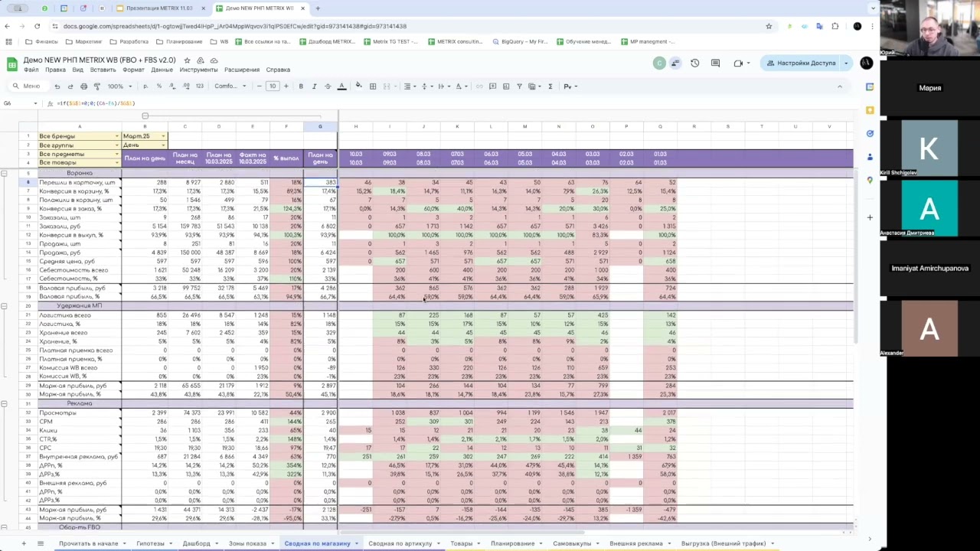The width and height of the screenshot is (980, 551).
Task: Click the Настройки Доступа share button
Action: [801, 63]
